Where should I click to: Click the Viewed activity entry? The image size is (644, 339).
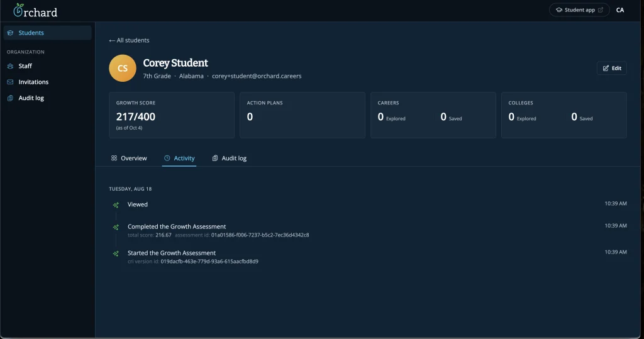[138, 204]
